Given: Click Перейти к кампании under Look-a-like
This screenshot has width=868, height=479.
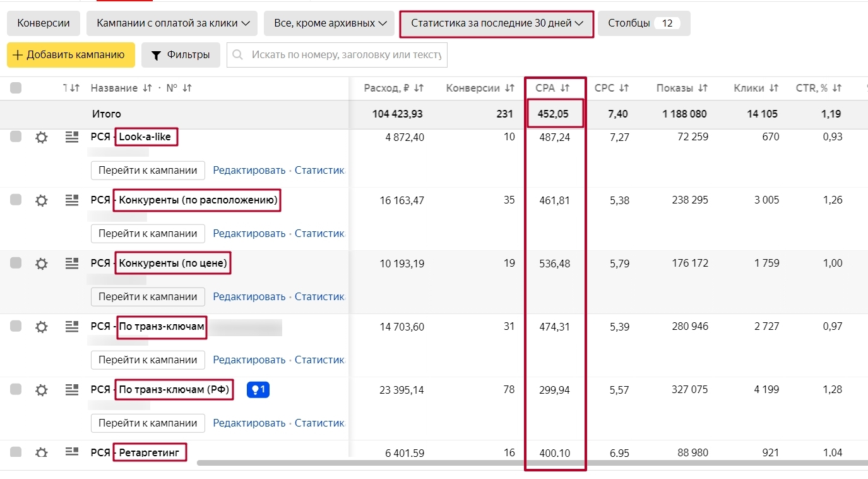Looking at the screenshot, I should (148, 170).
